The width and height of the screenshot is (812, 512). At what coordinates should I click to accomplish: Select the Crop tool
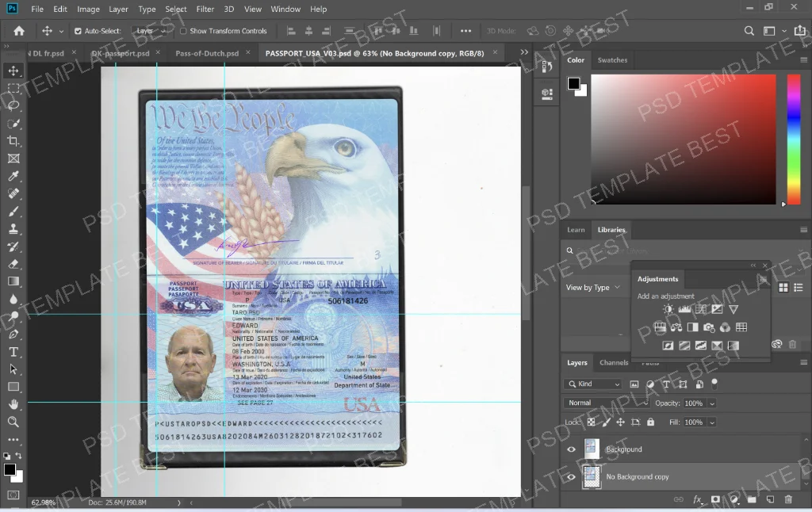coord(13,141)
